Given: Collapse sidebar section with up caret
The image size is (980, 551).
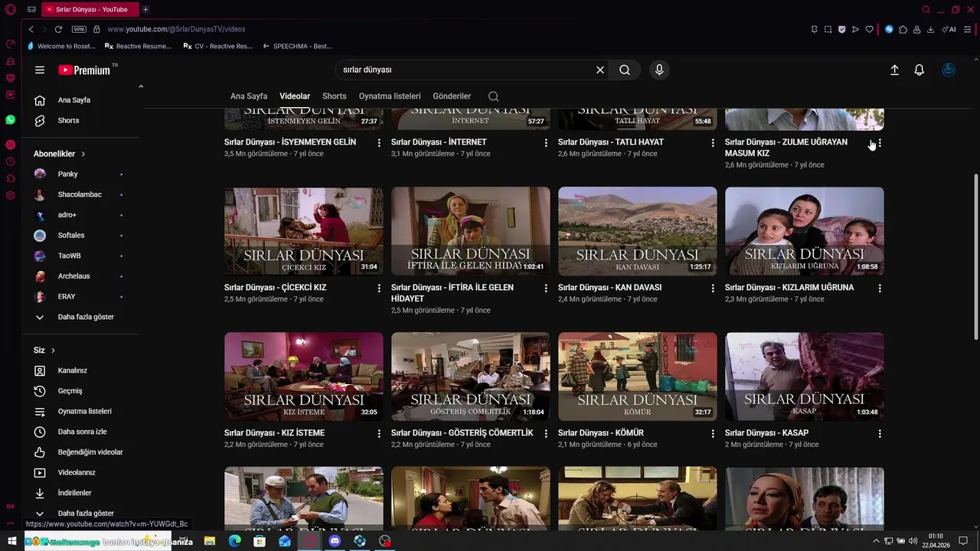Looking at the screenshot, I should click(141, 86).
